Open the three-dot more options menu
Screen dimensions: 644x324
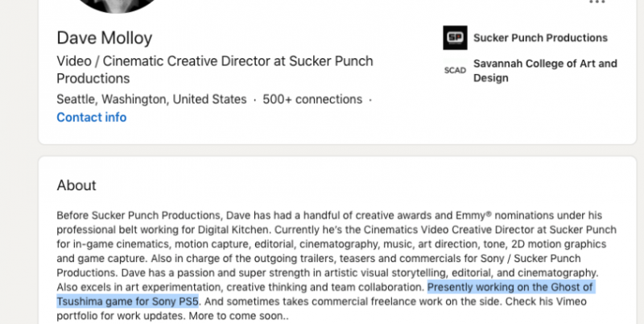pos(597,2)
